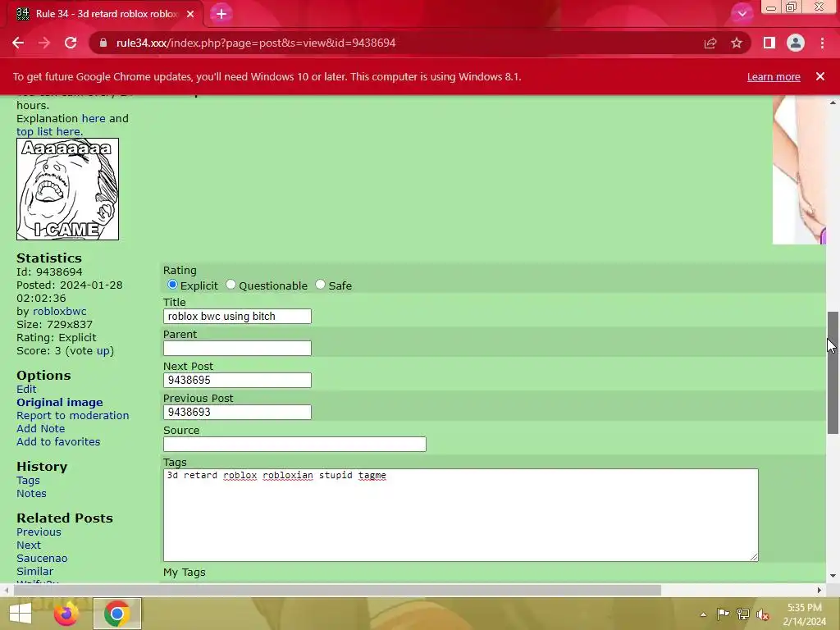The height and width of the screenshot is (630, 840).
Task: Click into the Title input field
Action: 237,316
